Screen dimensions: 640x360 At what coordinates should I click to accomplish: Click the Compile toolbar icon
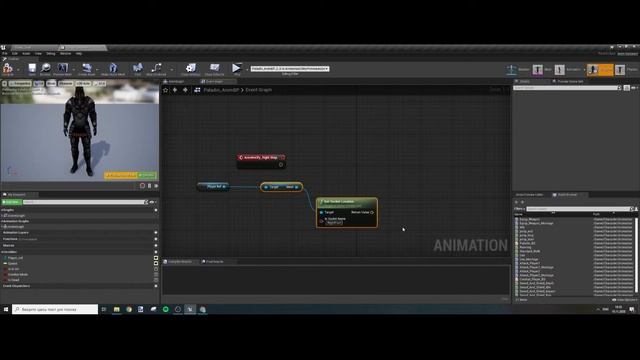8,68
